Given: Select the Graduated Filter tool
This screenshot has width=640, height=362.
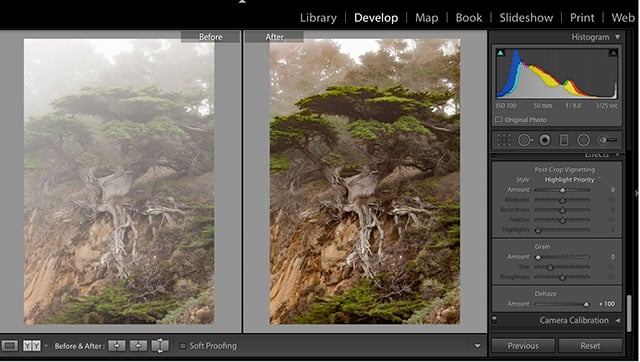Looking at the screenshot, I should pos(564,140).
